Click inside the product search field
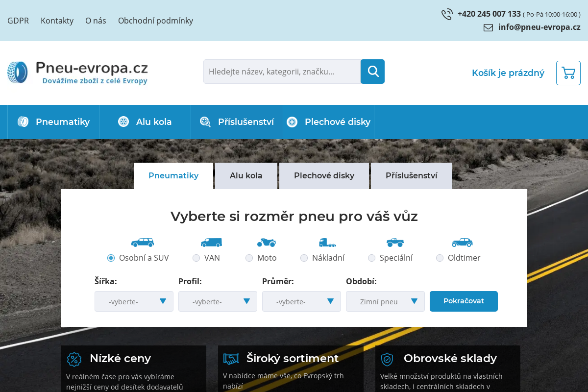Image resolution: width=588 pixels, height=392 pixels. [x=282, y=72]
